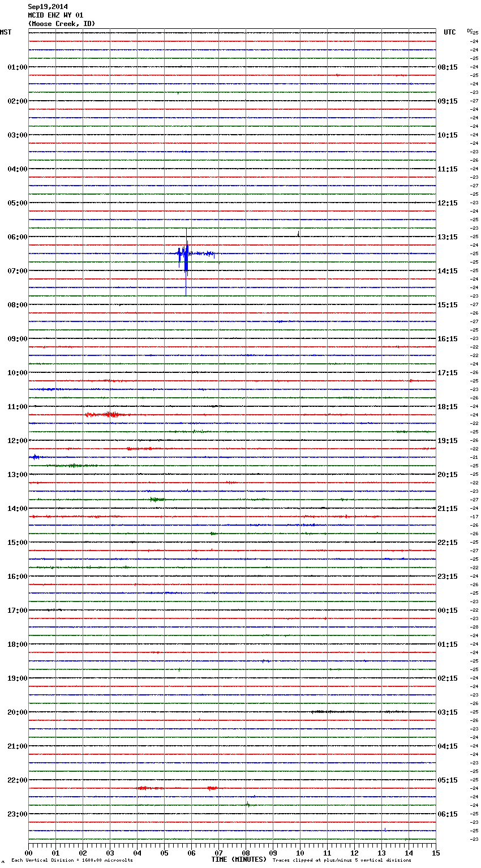
Task: Click the 13:15 UTC time label
Action: 448,237
